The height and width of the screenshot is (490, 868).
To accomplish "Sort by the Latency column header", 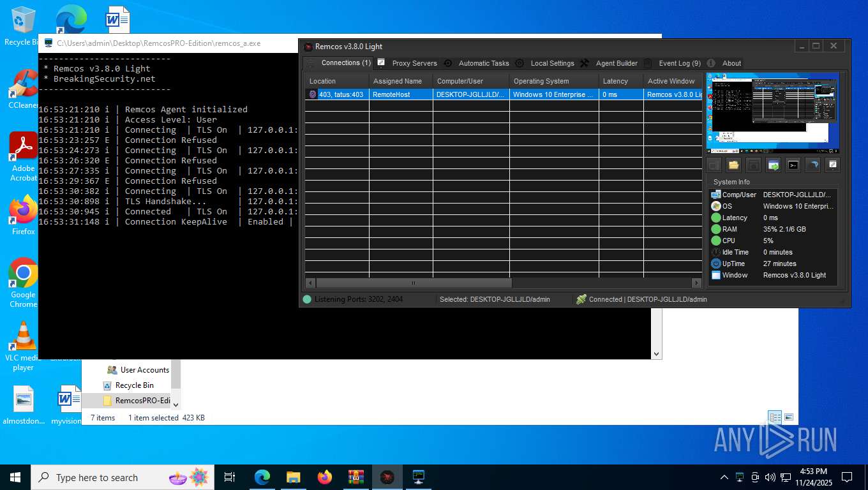I will click(x=621, y=81).
